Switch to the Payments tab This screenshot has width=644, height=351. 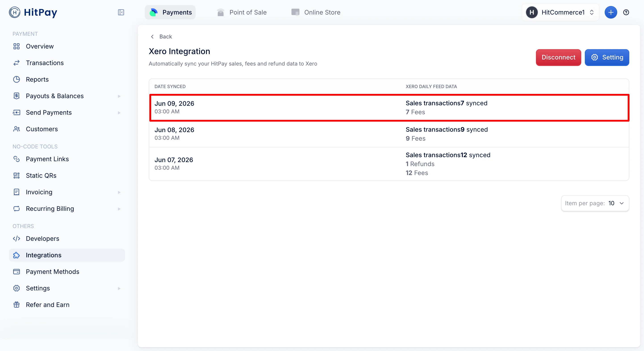170,12
